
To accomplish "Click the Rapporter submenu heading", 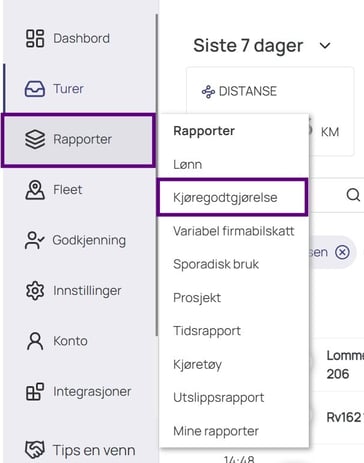I will (x=204, y=131).
